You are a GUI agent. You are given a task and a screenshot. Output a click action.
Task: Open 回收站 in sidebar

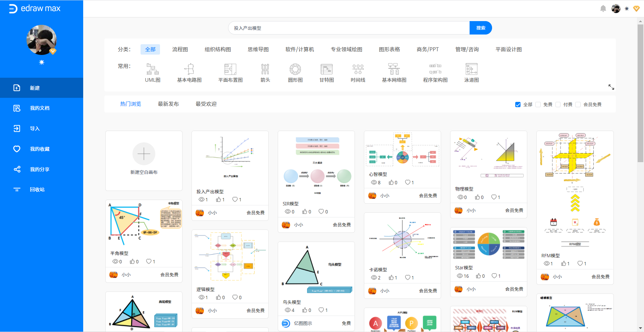tap(42, 190)
